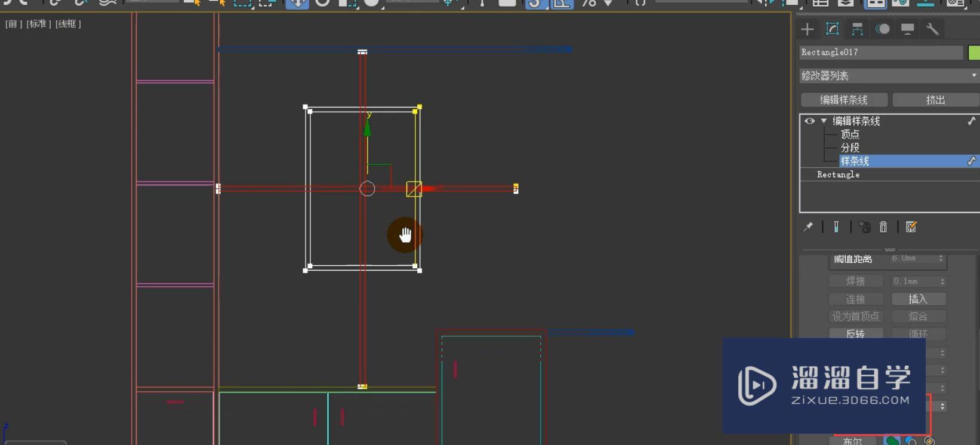
Task: Click the 连接 connect button
Action: click(x=855, y=299)
